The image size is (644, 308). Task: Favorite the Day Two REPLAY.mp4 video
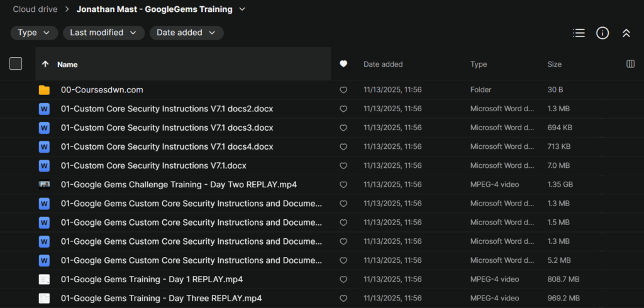tap(343, 185)
